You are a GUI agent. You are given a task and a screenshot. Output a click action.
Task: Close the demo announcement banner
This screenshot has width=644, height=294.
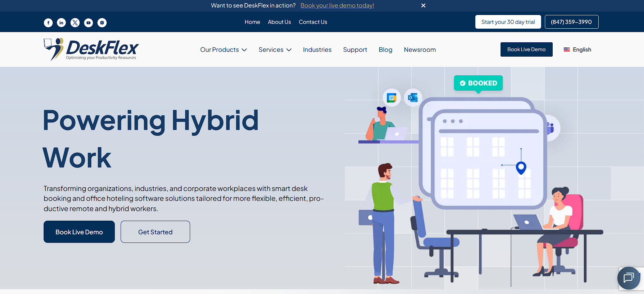[423, 5]
